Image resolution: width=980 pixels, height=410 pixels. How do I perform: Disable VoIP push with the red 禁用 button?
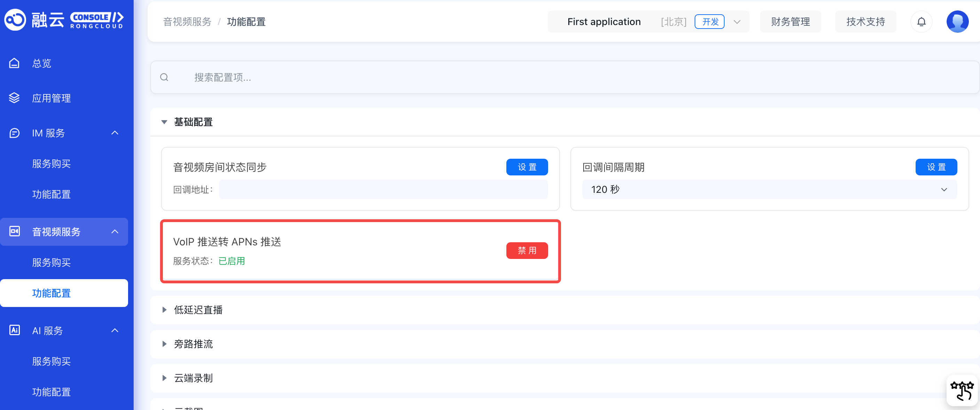point(527,251)
